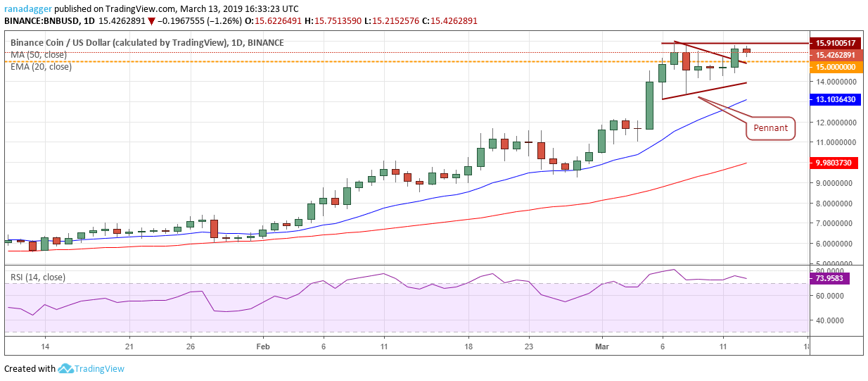
Task: Click the Pennant annotation label
Action: [x=770, y=129]
